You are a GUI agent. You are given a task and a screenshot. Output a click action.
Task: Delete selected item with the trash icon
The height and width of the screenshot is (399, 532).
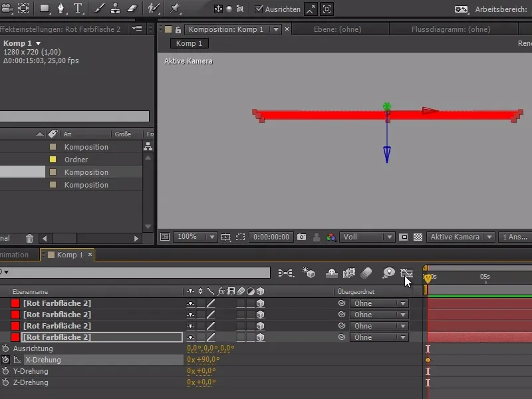point(29,239)
